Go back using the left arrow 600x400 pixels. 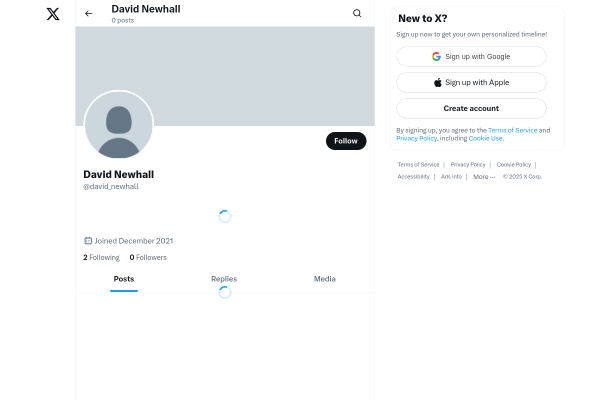tap(88, 13)
